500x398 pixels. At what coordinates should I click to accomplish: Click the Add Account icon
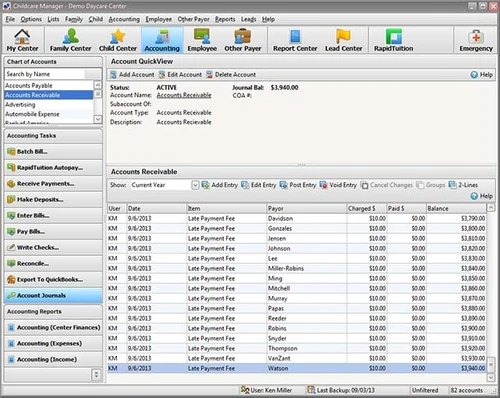113,75
